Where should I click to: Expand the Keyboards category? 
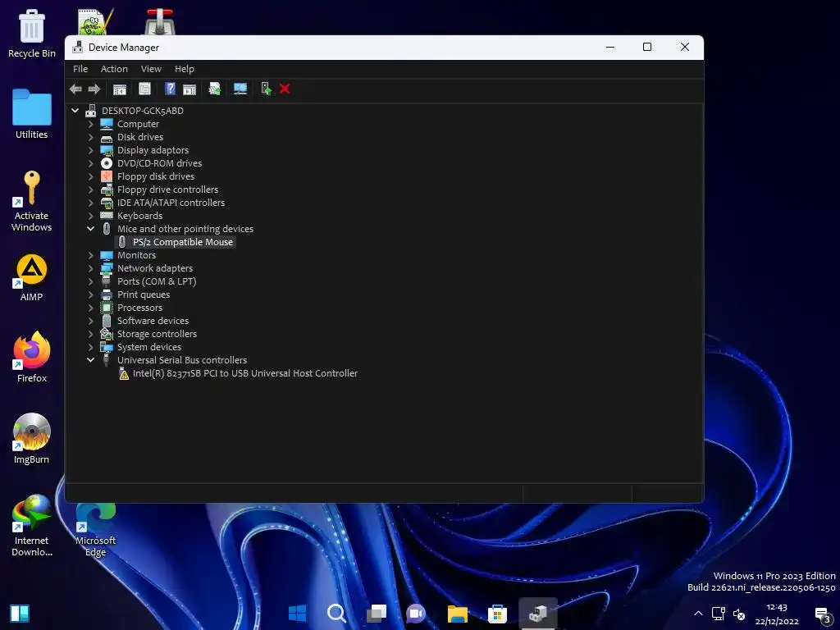point(90,216)
